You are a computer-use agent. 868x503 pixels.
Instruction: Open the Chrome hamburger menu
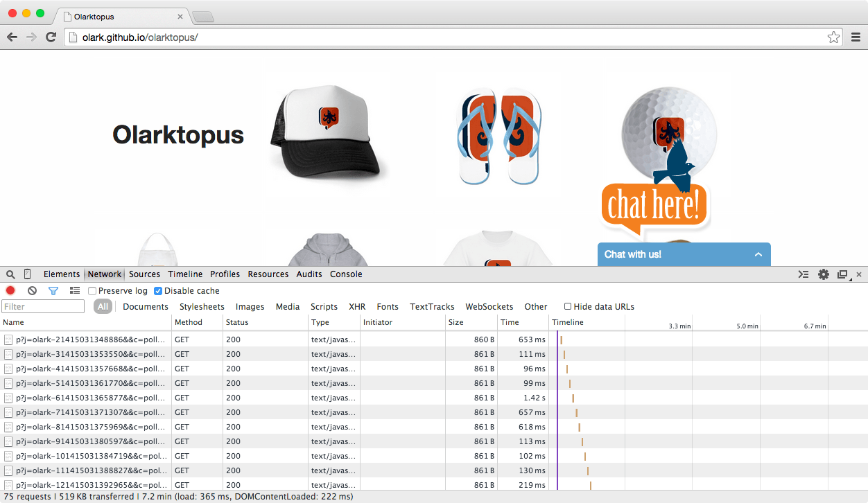coord(856,37)
